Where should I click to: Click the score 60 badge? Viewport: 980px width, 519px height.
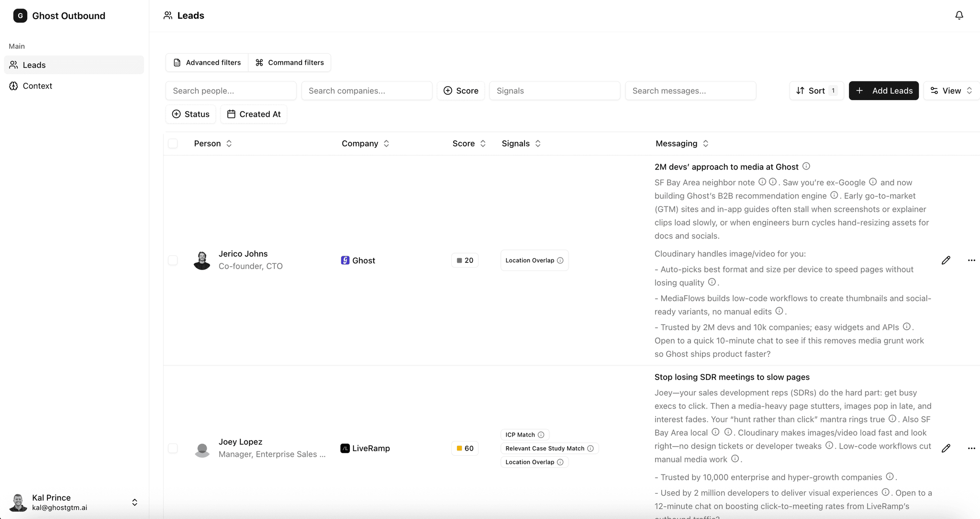(x=465, y=449)
